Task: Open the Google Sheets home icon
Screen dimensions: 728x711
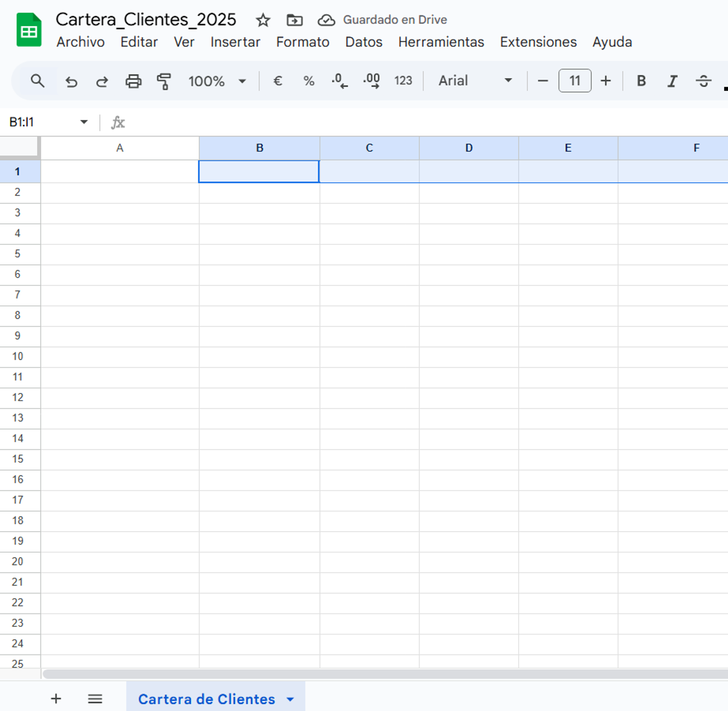Action: [29, 30]
